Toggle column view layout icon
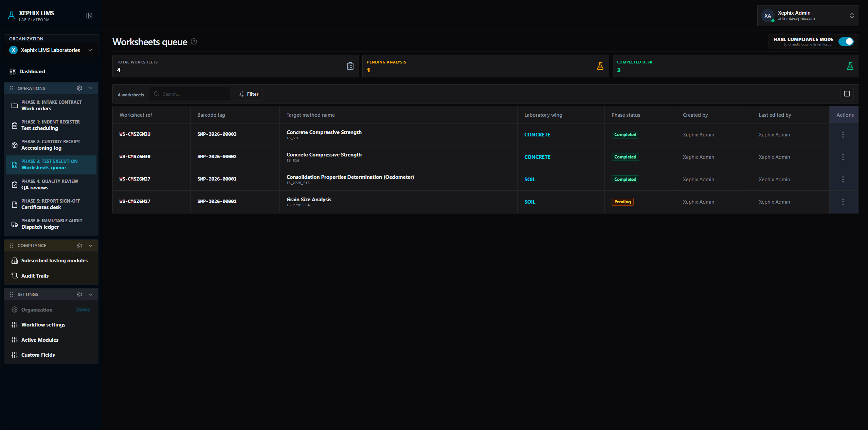This screenshot has width=868, height=430. [x=847, y=94]
